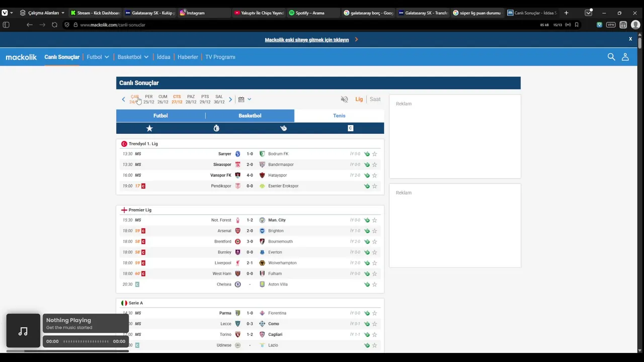Select date PAZ 28/12
Screen dimensions: 644x362
pyautogui.click(x=191, y=99)
